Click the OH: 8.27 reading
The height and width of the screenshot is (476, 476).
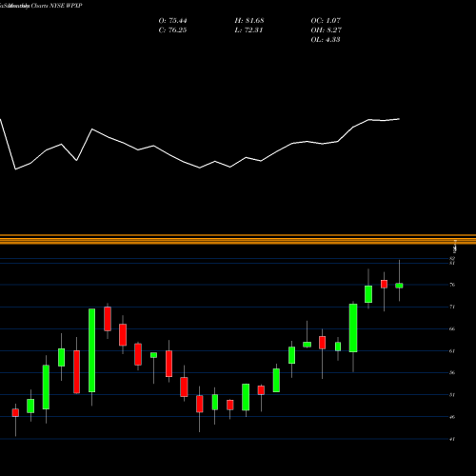click(x=327, y=30)
